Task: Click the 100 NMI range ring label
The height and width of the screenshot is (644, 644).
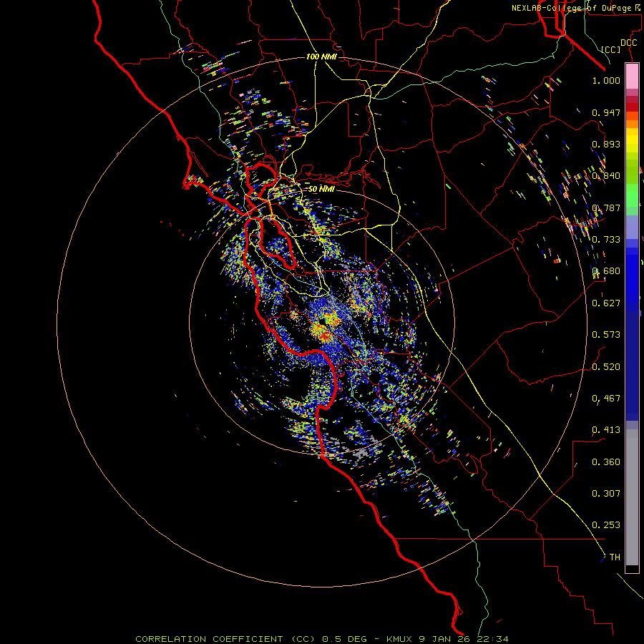Action: pyautogui.click(x=321, y=57)
